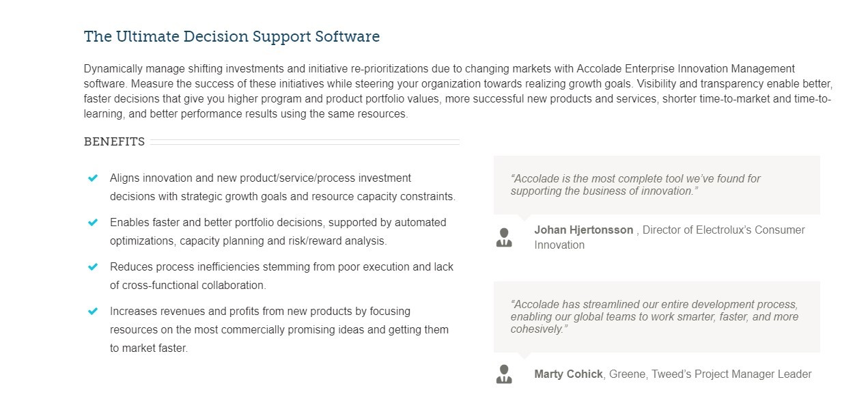Viewport: 868px width, 412px height.
Task: Click the checkmark beside 'Enables faster' benefit
Action: 93,223
